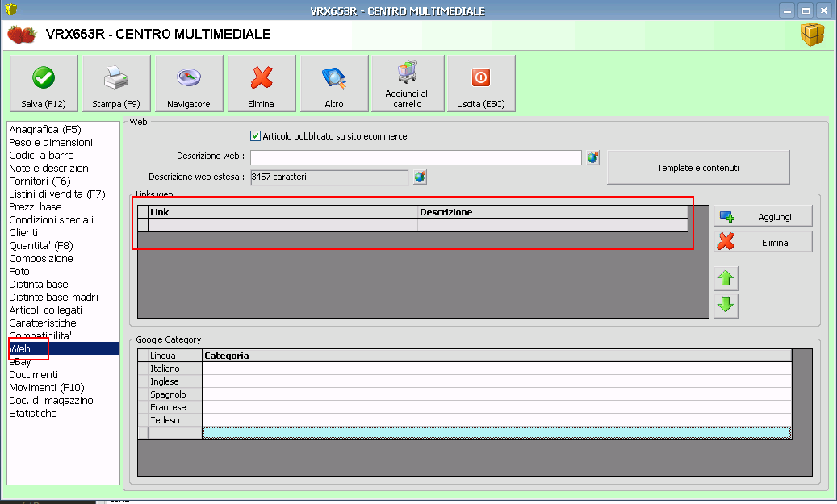837x504 pixels.
Task: Open Codici a barre section
Action: pos(41,155)
